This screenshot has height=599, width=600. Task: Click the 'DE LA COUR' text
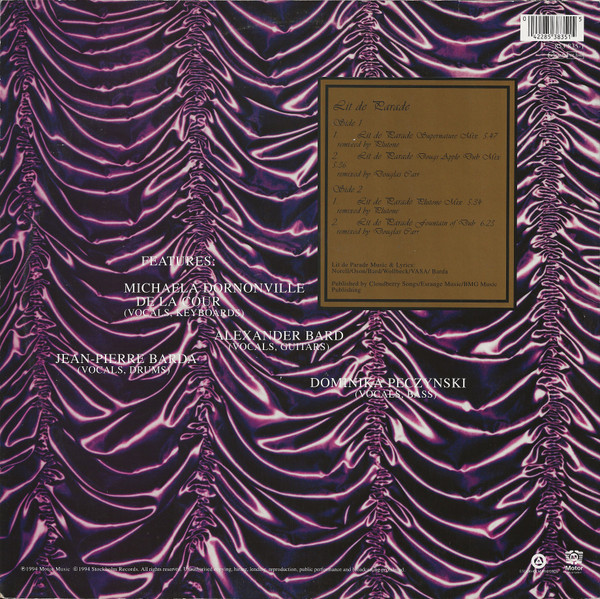click(177, 301)
